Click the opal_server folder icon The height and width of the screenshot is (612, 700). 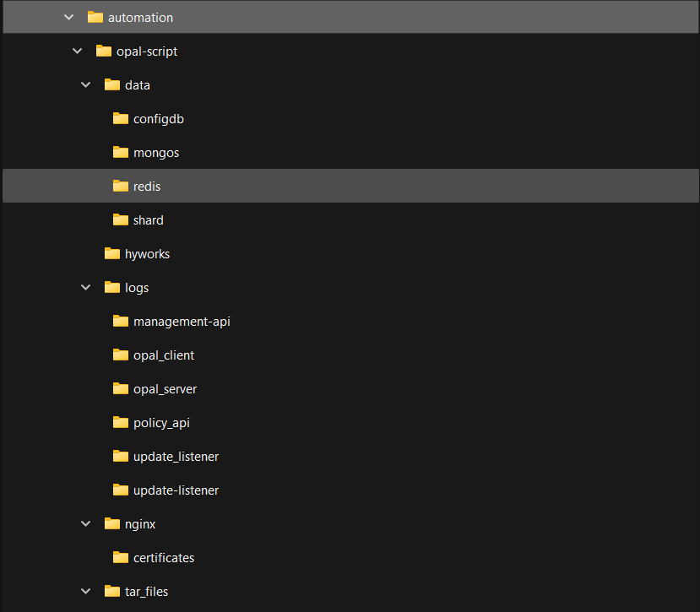121,388
